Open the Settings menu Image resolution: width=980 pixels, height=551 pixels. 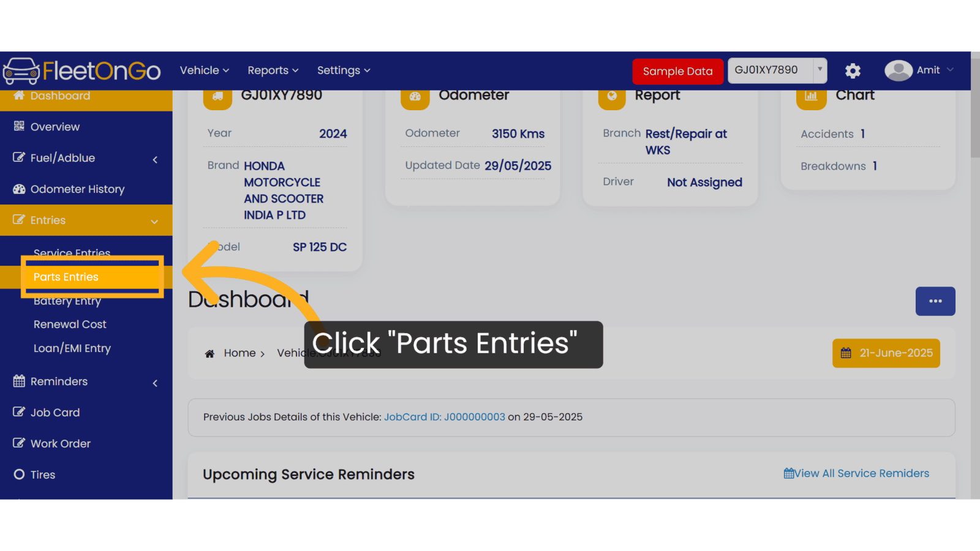pyautogui.click(x=344, y=70)
